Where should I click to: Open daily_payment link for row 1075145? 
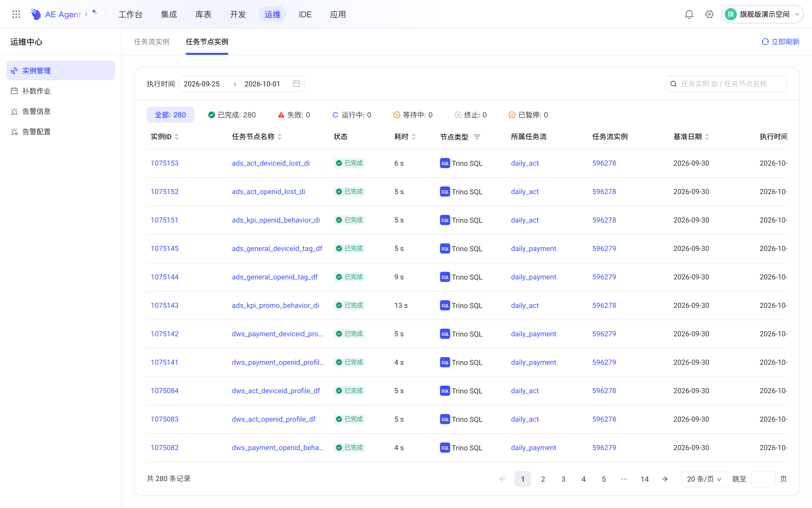tap(533, 249)
